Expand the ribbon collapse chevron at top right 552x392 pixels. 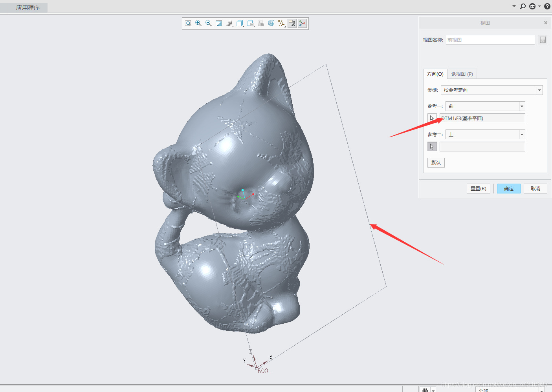click(514, 6)
